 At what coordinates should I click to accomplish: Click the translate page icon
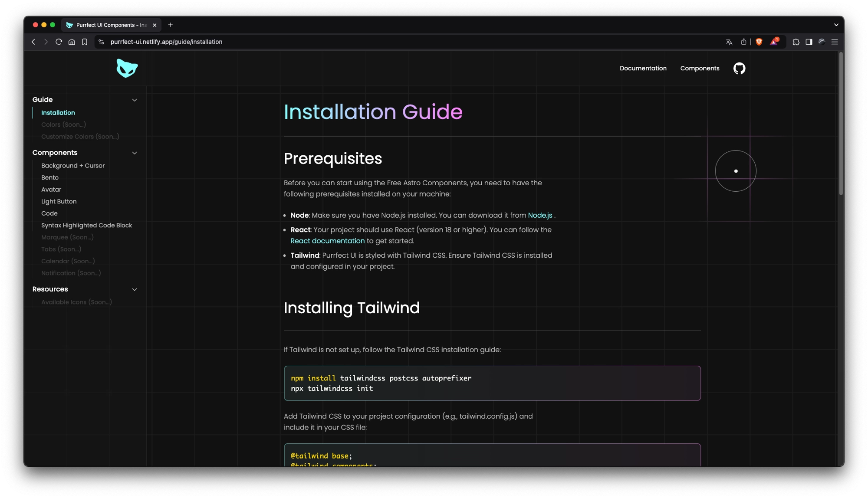(x=729, y=42)
